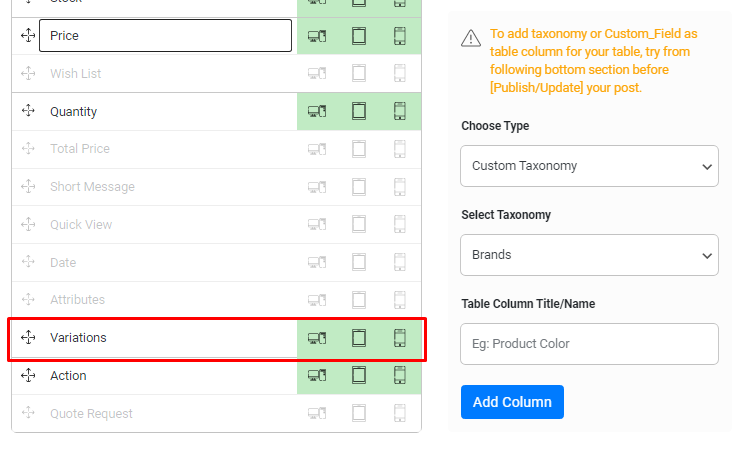Click the move icon next to Action

[28, 375]
